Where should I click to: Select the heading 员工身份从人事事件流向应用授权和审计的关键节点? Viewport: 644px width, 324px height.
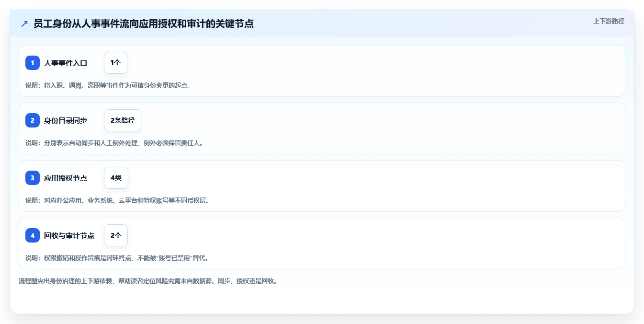pyautogui.click(x=144, y=23)
